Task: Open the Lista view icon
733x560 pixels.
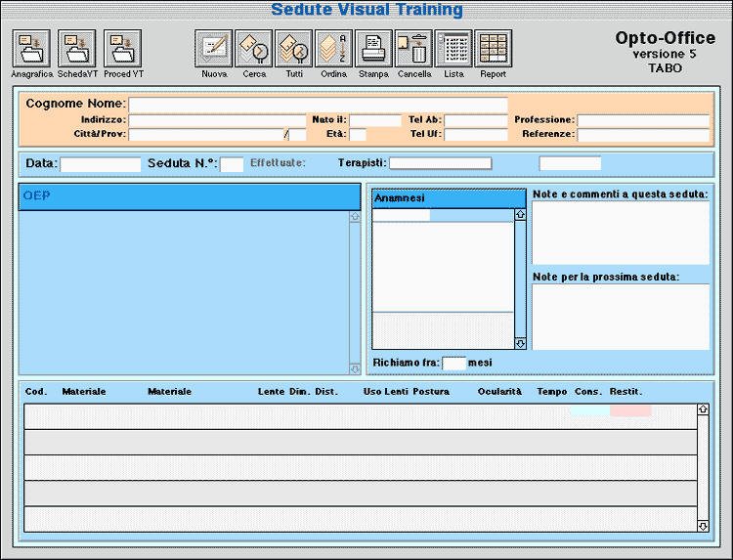Action: [x=453, y=49]
